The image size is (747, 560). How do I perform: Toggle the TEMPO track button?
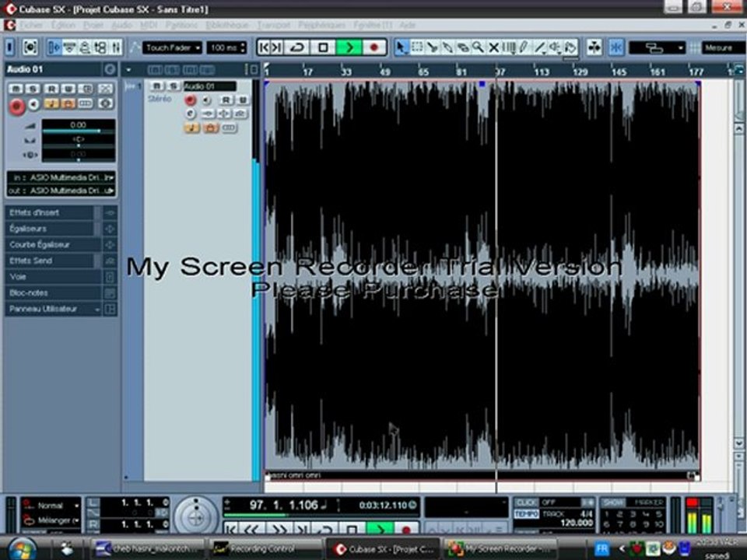(x=526, y=514)
